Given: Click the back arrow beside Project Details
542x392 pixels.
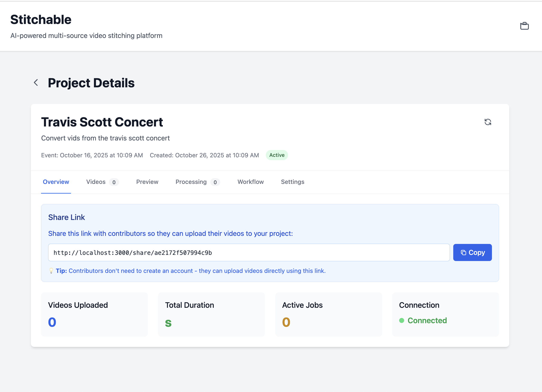Looking at the screenshot, I should 36,83.
